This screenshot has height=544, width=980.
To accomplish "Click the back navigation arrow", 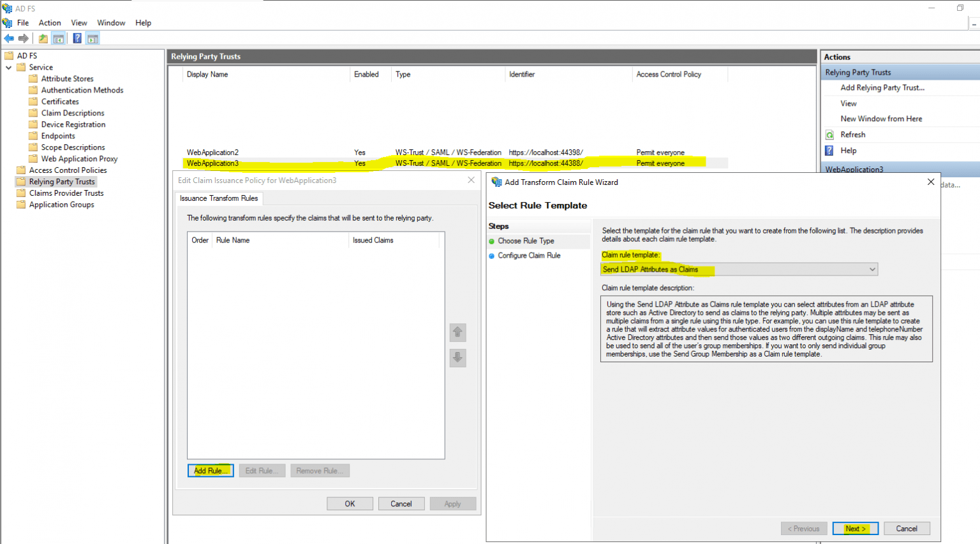I will (9, 38).
